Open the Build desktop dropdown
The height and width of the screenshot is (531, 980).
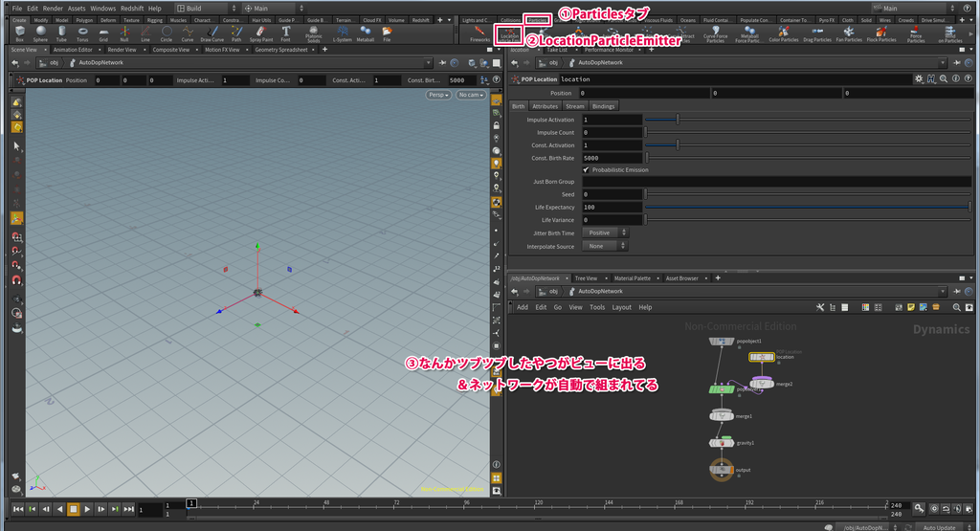point(207,8)
